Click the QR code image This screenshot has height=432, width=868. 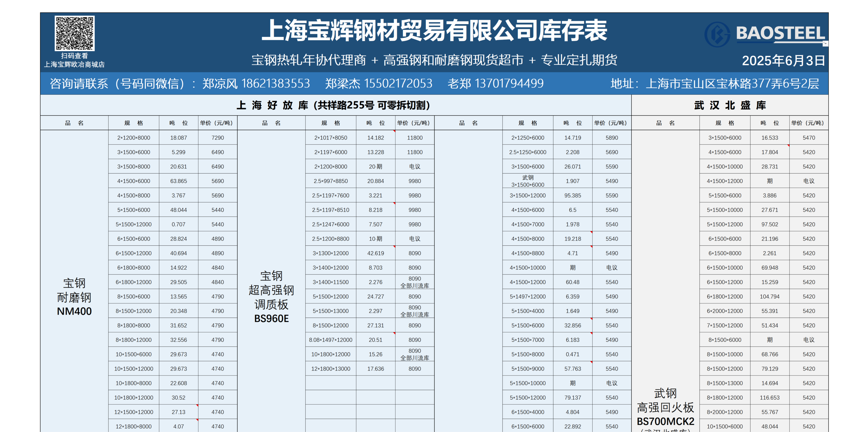coord(74,33)
